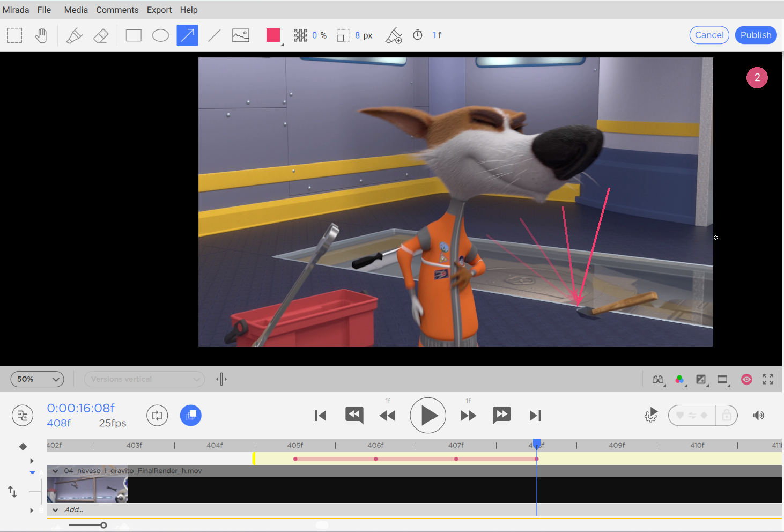
Task: Toggle annotation visibility eye
Action: click(746, 379)
